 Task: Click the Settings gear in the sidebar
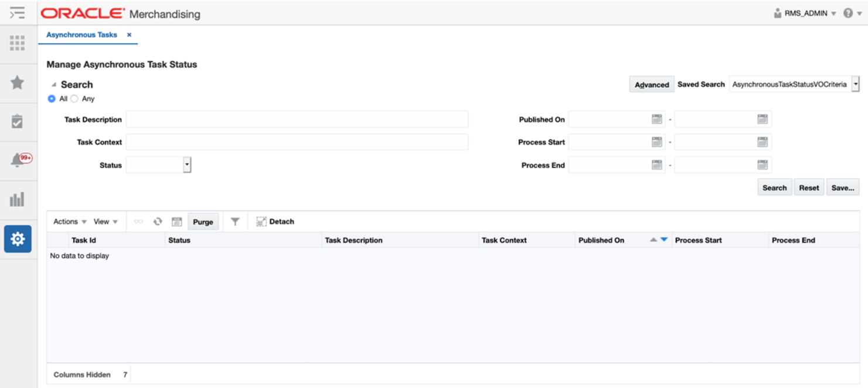point(18,239)
